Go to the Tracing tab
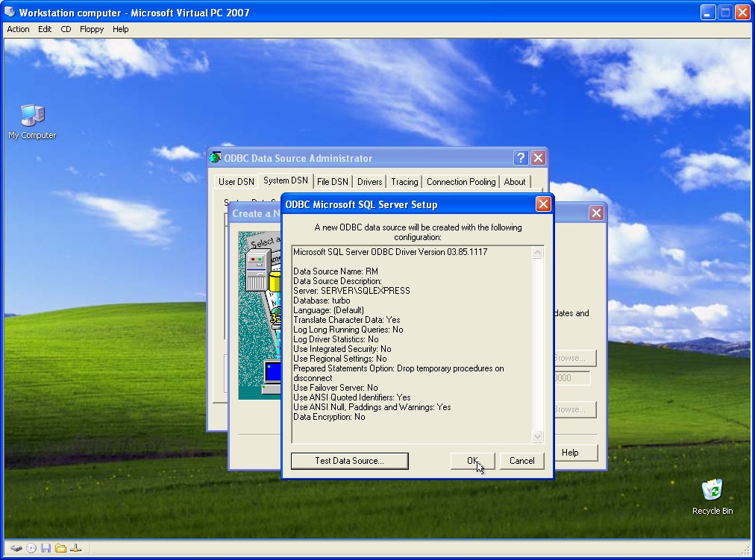The image size is (755, 560). 404,182
